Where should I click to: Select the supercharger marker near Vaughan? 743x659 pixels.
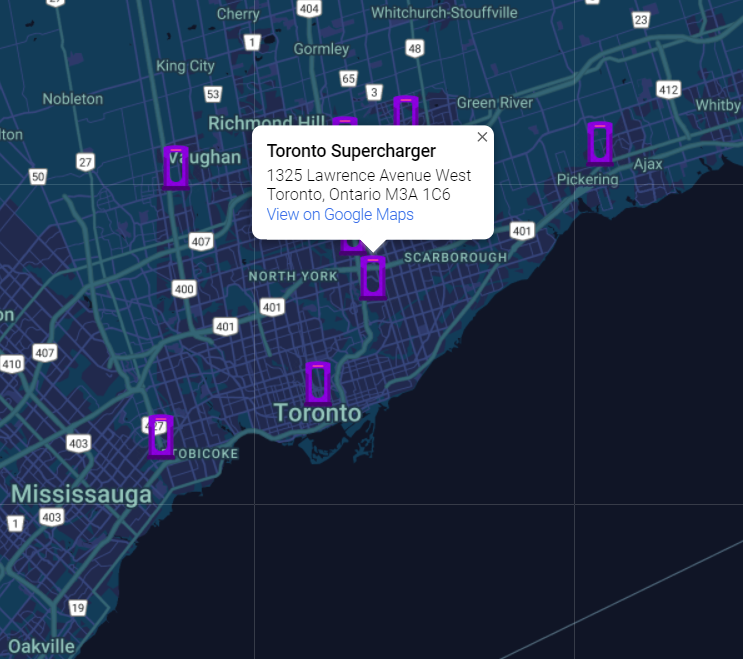coord(176,168)
